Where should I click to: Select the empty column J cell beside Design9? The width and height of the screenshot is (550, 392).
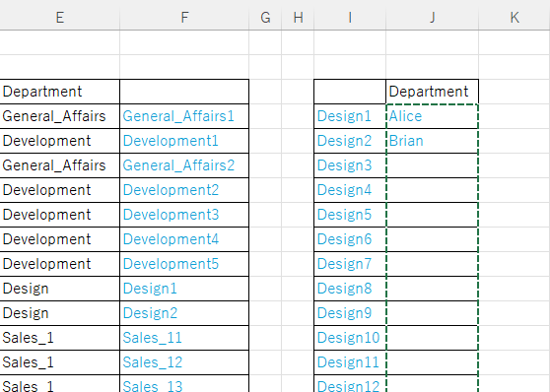click(432, 313)
